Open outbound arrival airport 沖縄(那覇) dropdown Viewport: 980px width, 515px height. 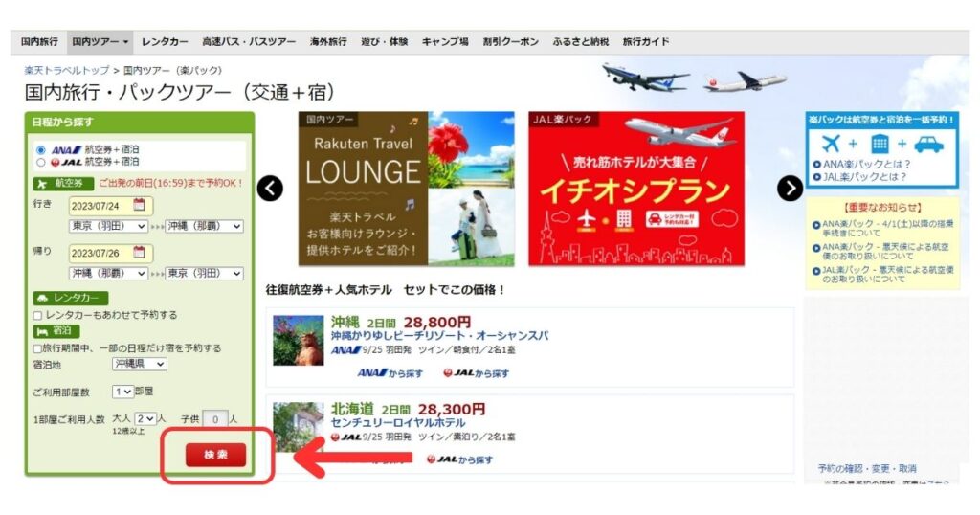tap(205, 226)
